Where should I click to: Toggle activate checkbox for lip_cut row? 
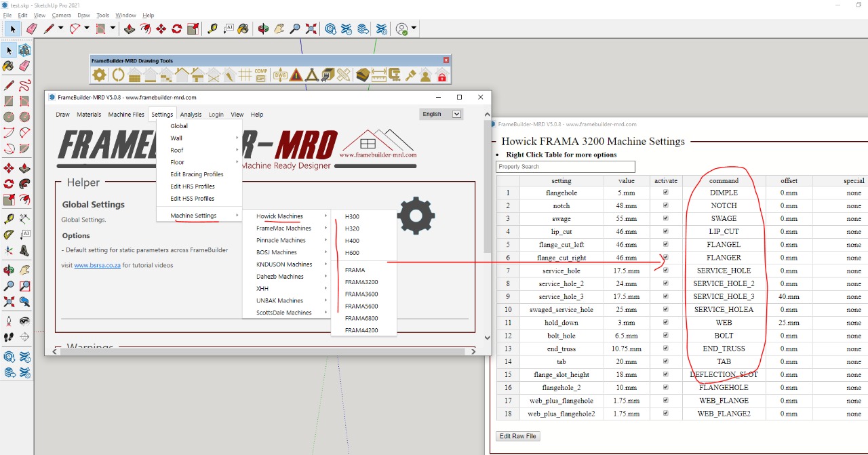coord(665,231)
